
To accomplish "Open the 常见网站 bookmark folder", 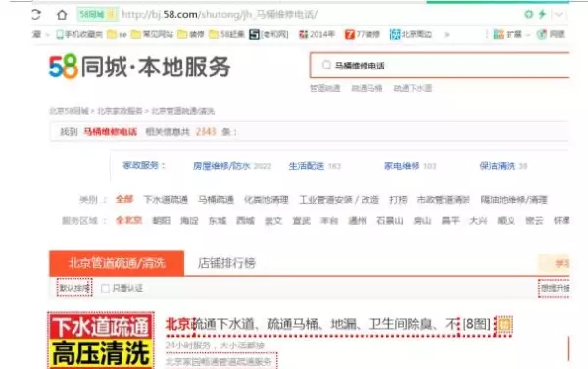I will click(x=152, y=35).
